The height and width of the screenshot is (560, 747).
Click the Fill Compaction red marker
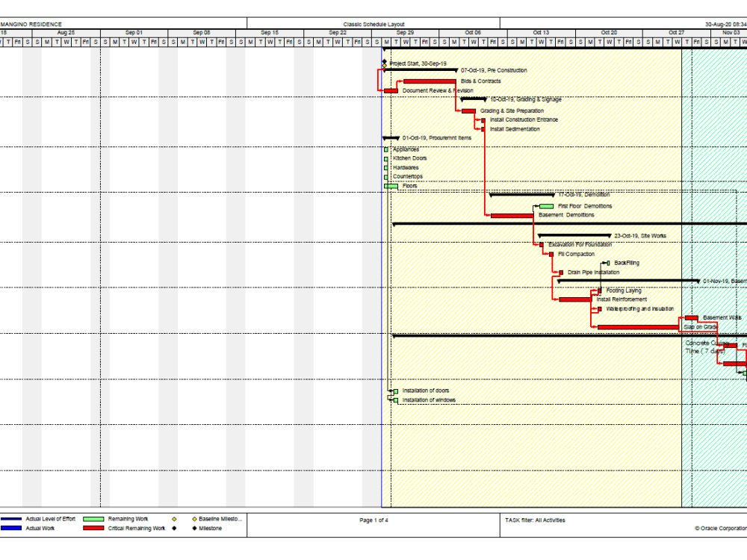point(551,255)
